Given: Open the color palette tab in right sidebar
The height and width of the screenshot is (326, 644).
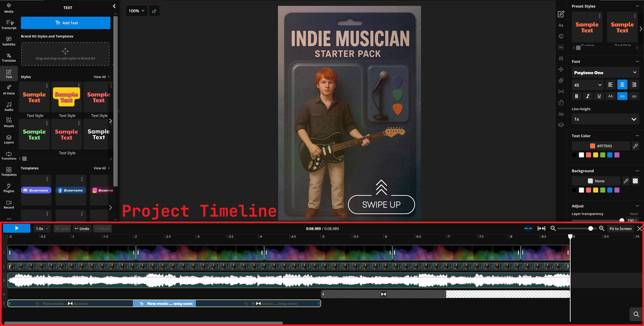Looking at the screenshot, I should point(561,36).
